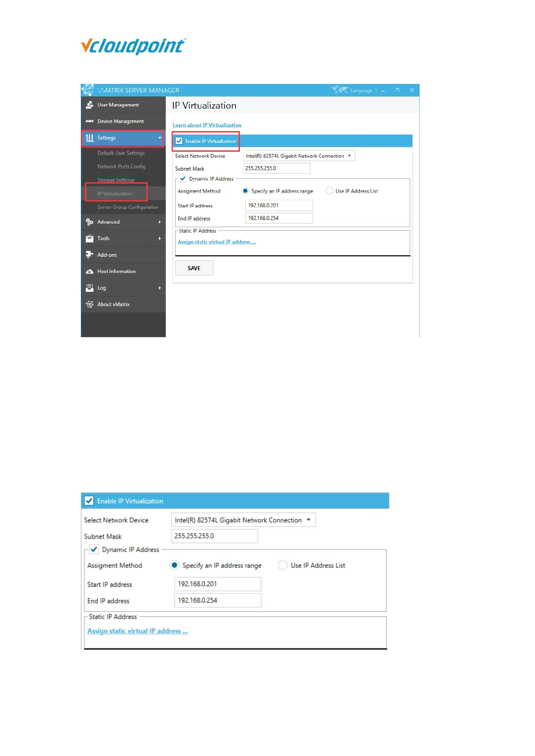Toggle Enable IP Virtualization in lower enlarged panel
Image resolution: width=535 pixels, height=756 pixels.
point(89,501)
